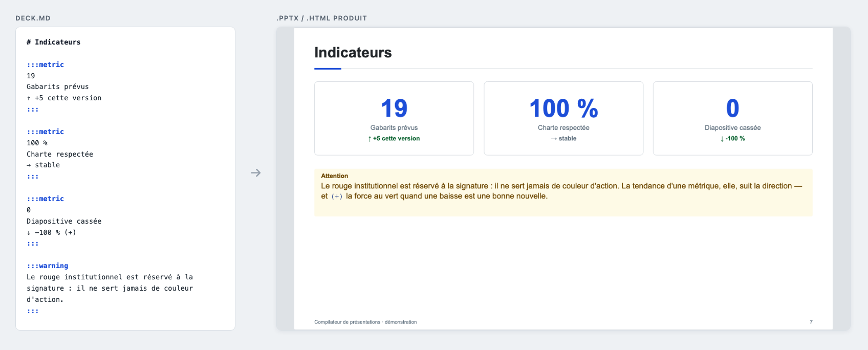Click the "DECK.MD" panel label

33,18
